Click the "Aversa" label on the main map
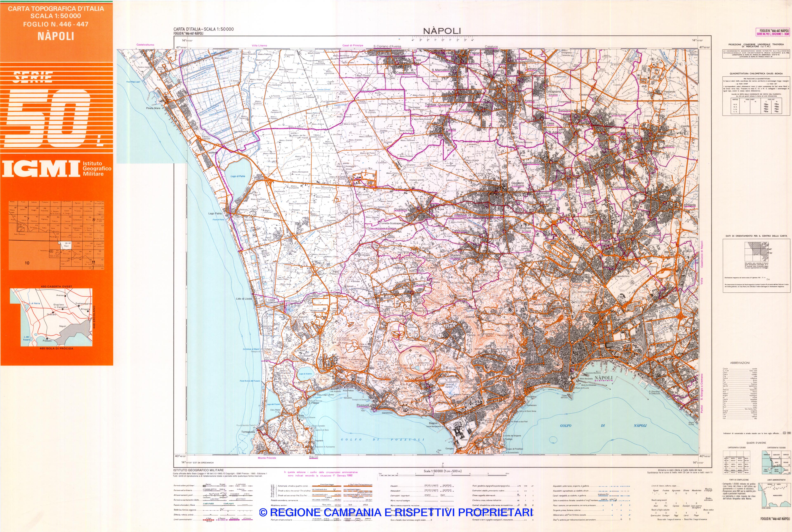This screenshot has height=532, width=792. tap(529, 101)
